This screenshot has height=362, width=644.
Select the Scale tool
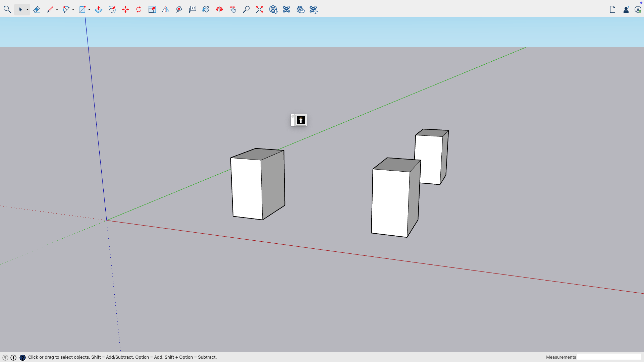[x=152, y=9]
